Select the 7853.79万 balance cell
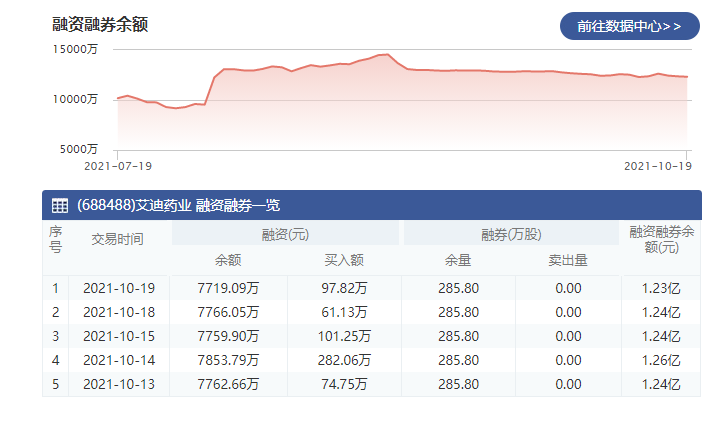 coord(228,360)
